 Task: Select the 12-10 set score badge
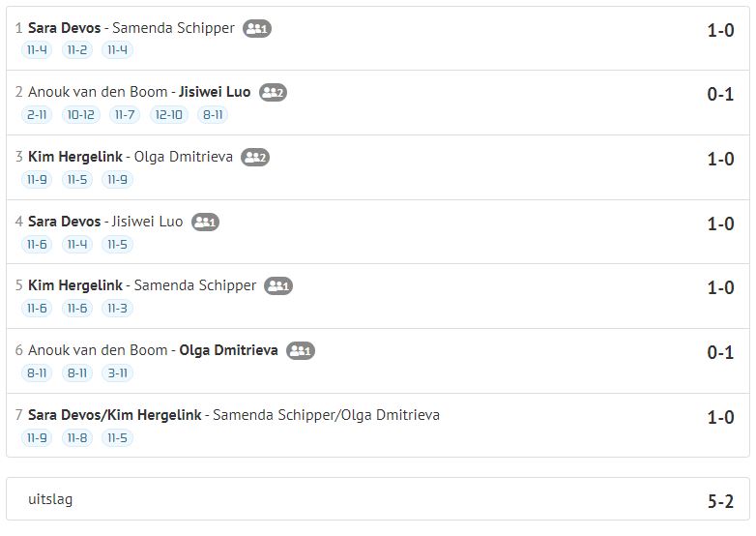[169, 115]
